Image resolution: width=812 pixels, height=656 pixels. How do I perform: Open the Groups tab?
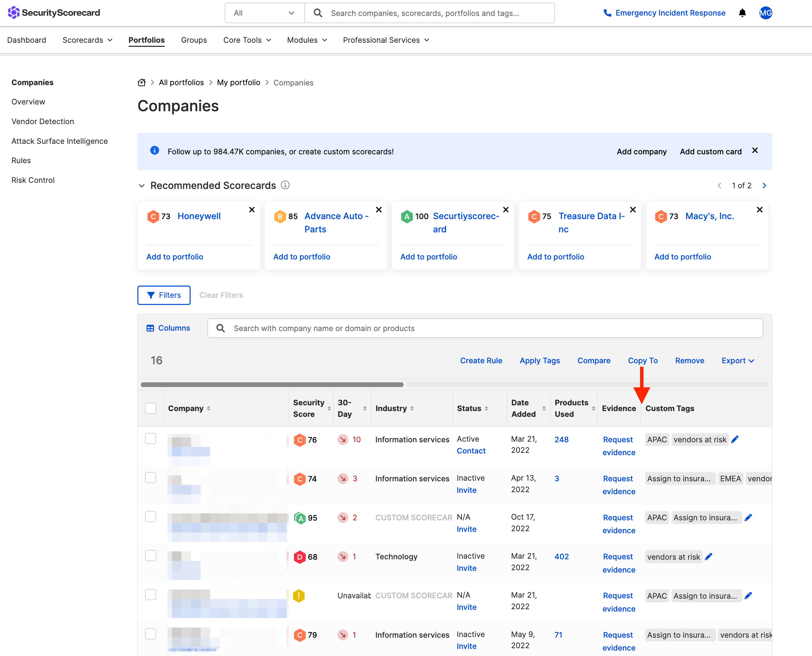point(194,40)
